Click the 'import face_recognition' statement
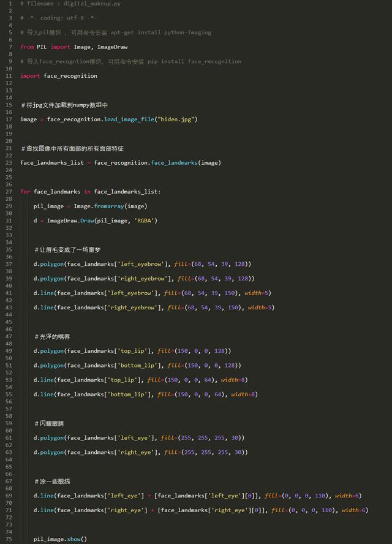The width and height of the screenshot is (392, 544). [x=59, y=76]
